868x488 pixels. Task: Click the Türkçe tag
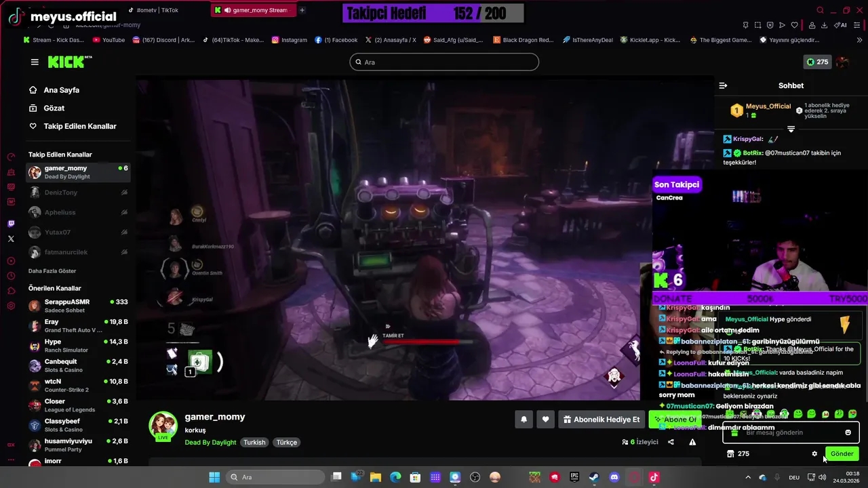click(x=286, y=443)
